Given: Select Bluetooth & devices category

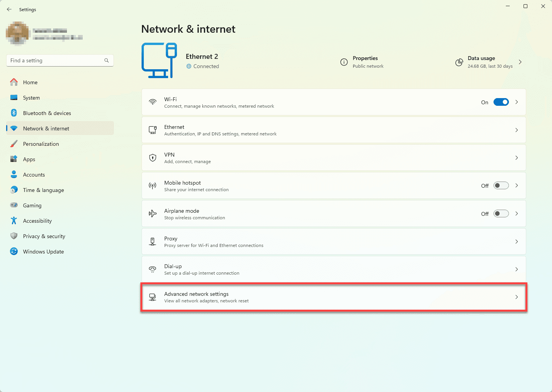Looking at the screenshot, I should pos(60,113).
